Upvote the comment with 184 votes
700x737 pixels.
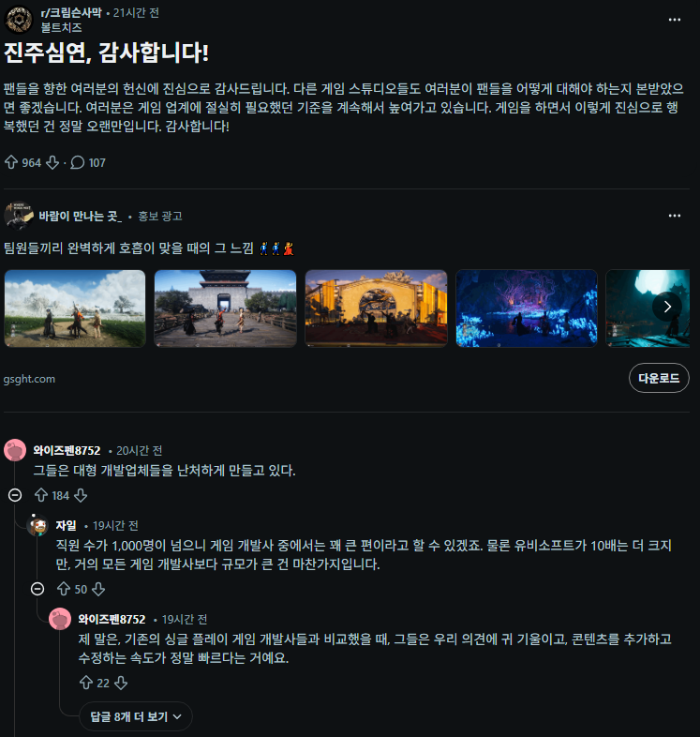pyautogui.click(x=41, y=495)
